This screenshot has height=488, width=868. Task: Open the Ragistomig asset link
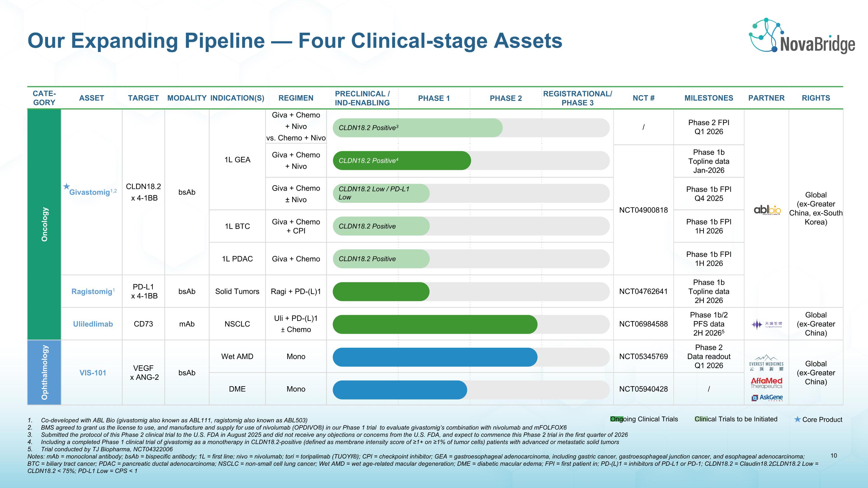[x=92, y=292]
